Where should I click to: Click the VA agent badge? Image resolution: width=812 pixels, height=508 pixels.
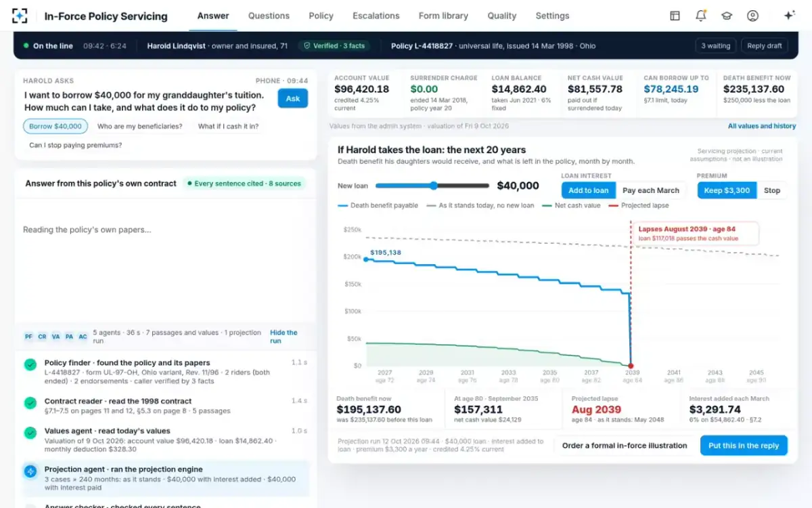click(x=55, y=336)
